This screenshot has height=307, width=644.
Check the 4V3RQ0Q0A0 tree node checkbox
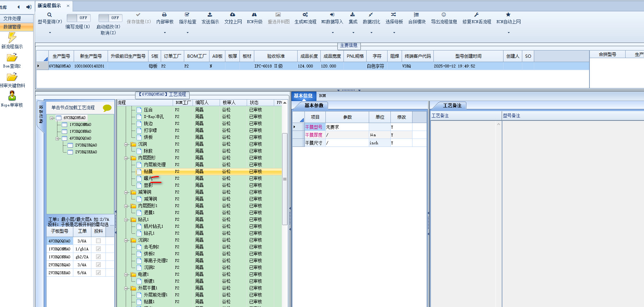click(64, 139)
